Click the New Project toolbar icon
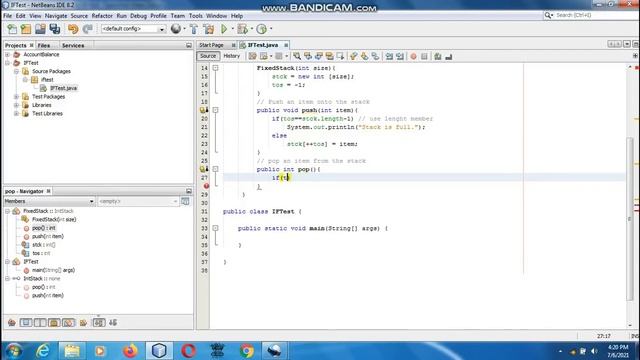The width and height of the screenshot is (640, 360). click(26, 29)
